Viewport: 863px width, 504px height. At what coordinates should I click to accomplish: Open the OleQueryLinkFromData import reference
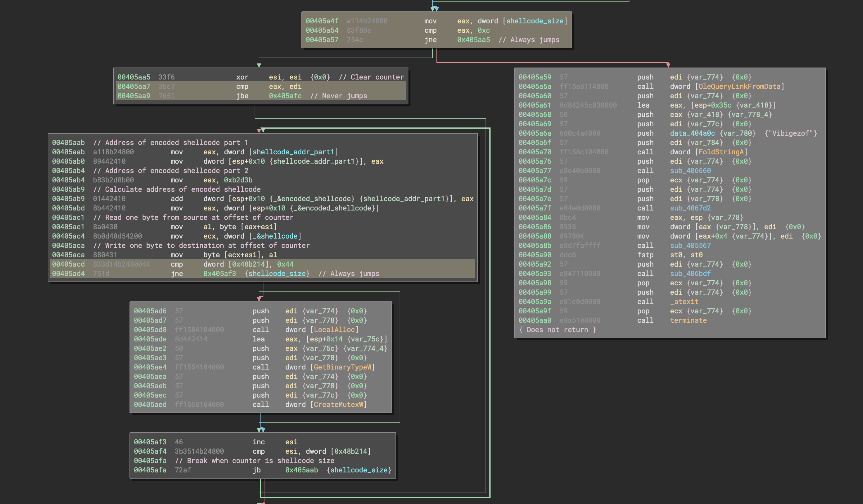(739, 86)
